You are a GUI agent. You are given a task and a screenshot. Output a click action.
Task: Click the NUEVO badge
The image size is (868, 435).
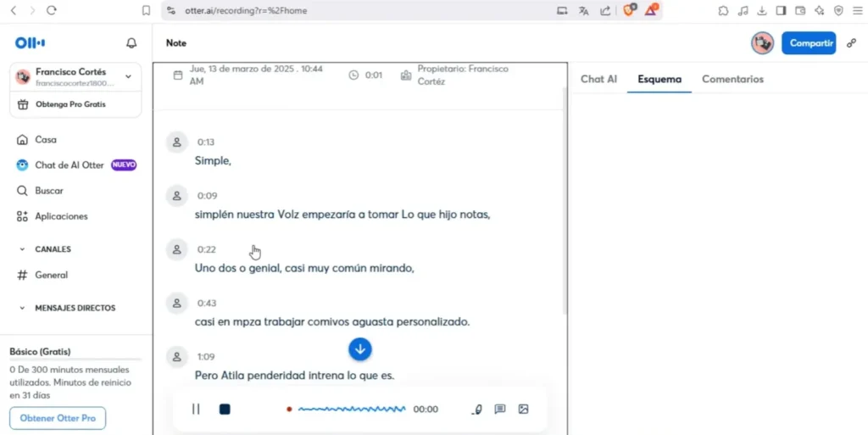[124, 165]
